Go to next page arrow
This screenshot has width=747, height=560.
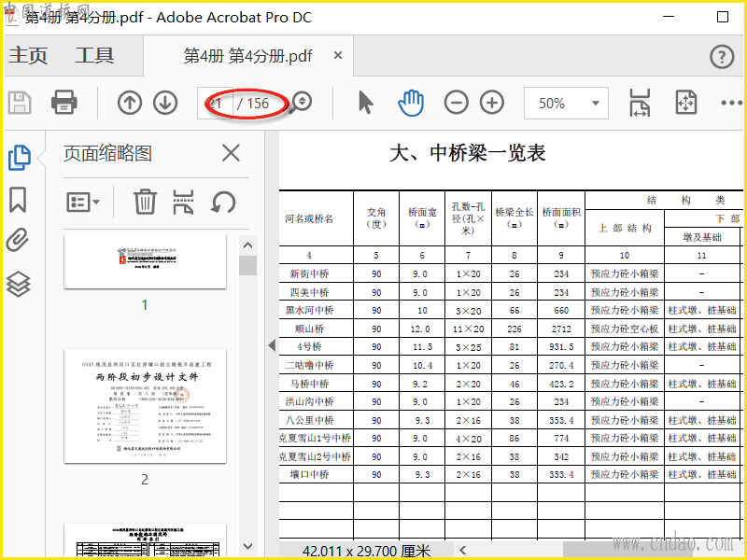(x=165, y=103)
